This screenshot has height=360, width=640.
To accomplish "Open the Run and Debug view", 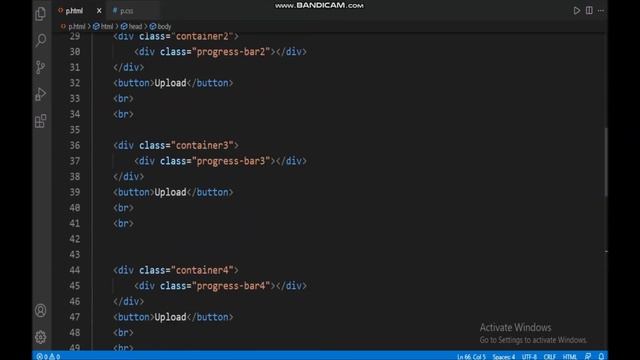I will click(x=40, y=94).
